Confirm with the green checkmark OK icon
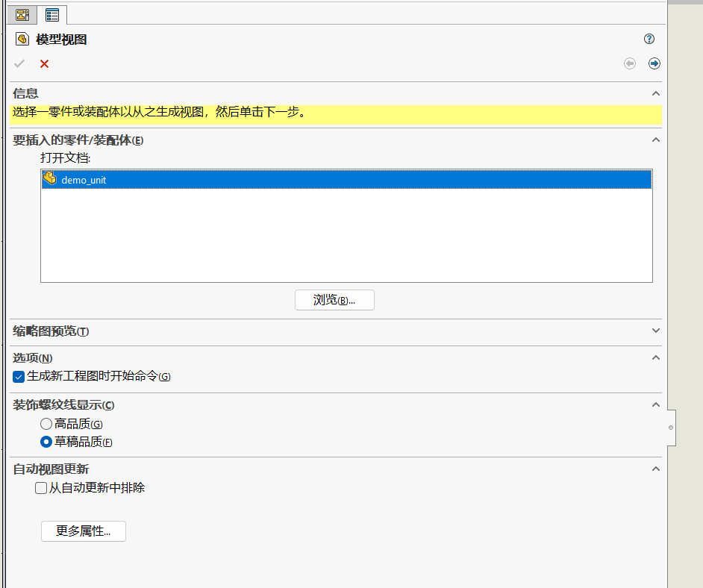 (19, 63)
